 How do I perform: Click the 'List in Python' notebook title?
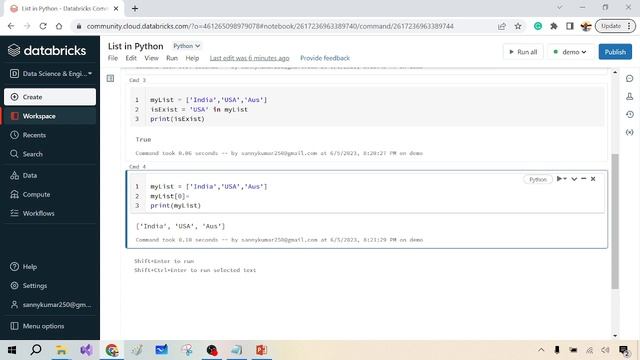pyautogui.click(x=136, y=46)
